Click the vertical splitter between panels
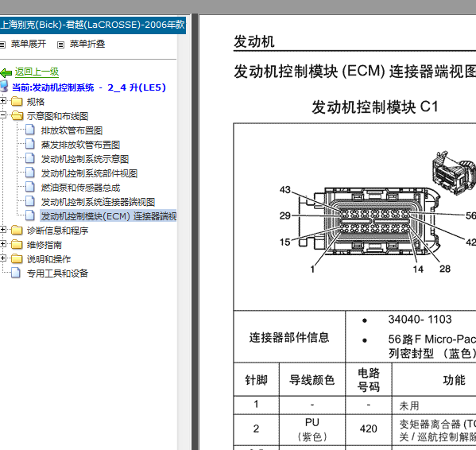 tap(195, 231)
